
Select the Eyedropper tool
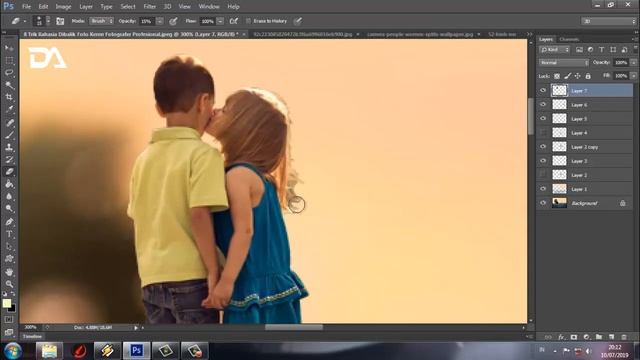9,109
